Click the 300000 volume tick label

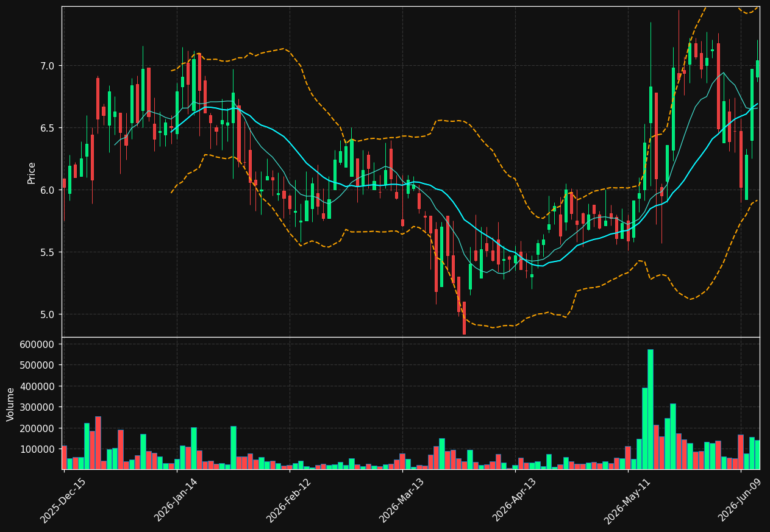click(x=38, y=407)
